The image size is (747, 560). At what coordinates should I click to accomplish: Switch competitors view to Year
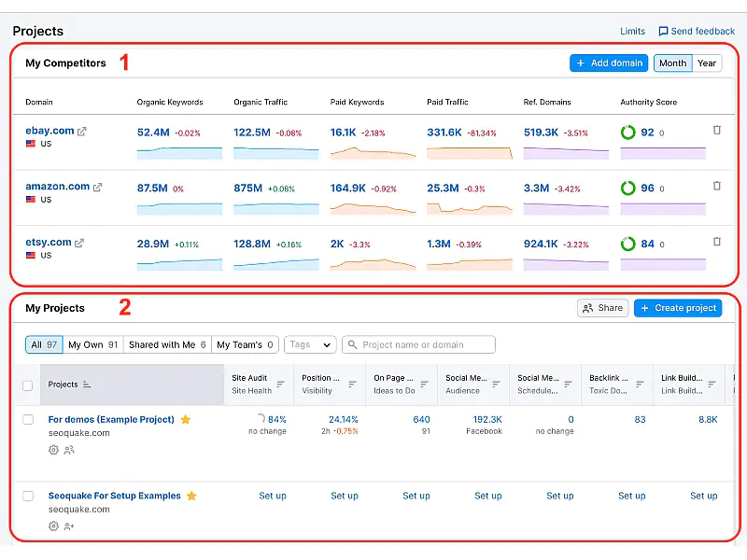707,63
